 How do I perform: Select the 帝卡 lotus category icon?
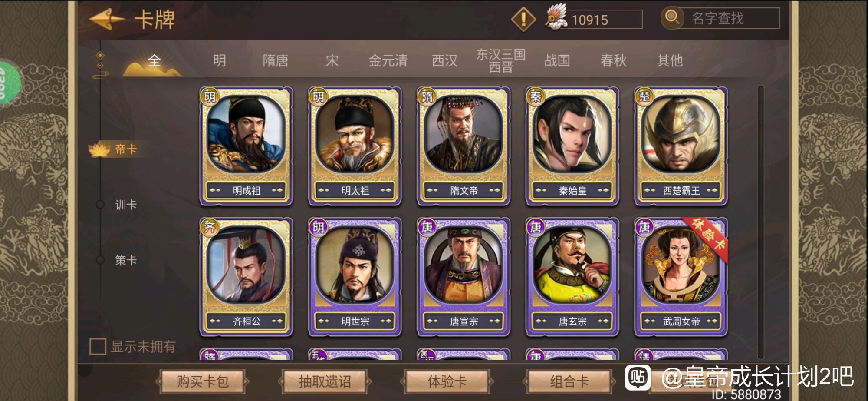(99, 149)
